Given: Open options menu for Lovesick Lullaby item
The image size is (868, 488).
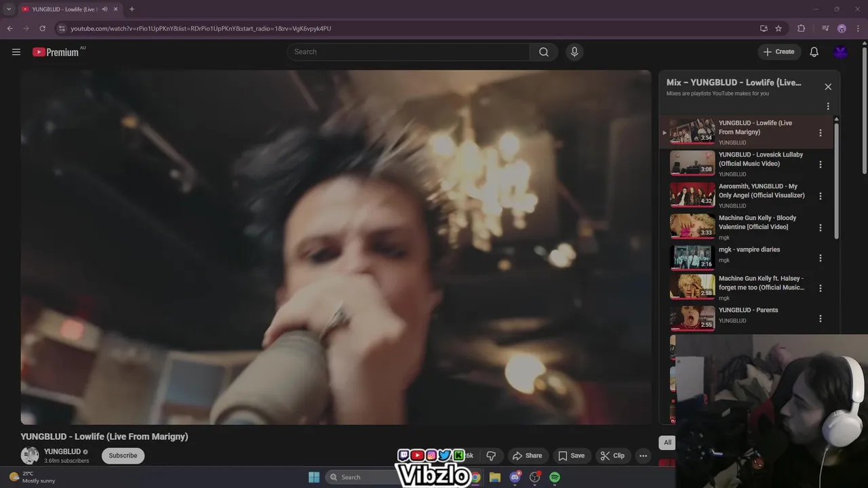Looking at the screenshot, I should (821, 164).
